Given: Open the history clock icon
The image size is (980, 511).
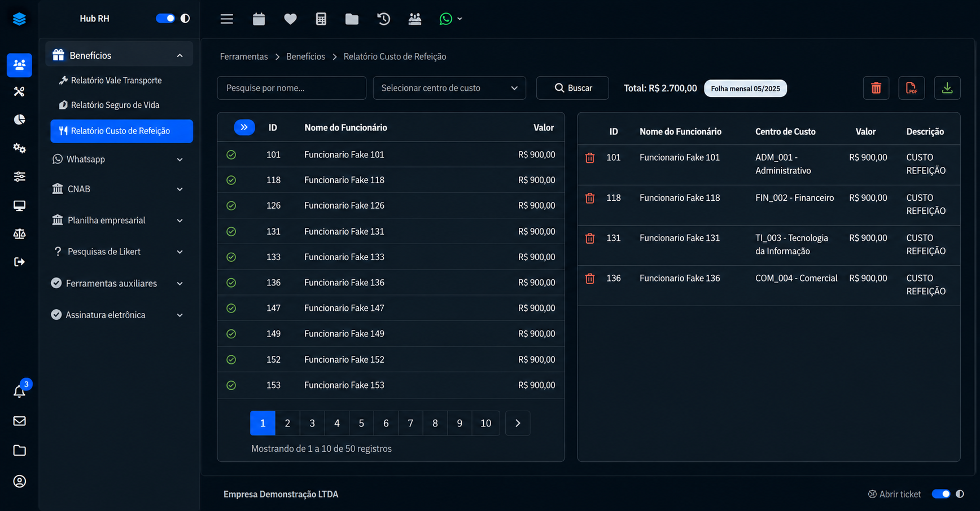Looking at the screenshot, I should click(x=383, y=19).
